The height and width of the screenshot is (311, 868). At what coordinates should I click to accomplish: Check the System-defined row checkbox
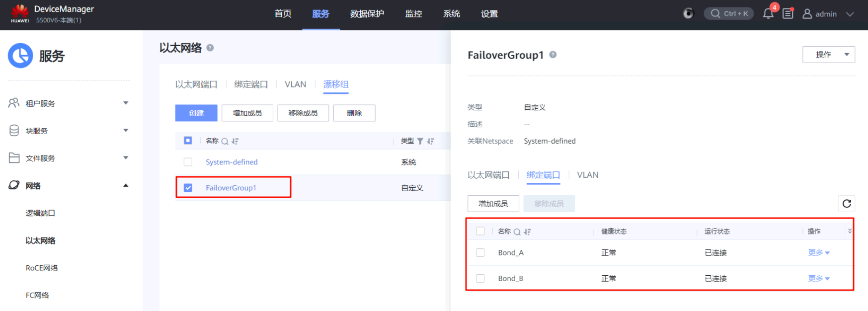(188, 162)
